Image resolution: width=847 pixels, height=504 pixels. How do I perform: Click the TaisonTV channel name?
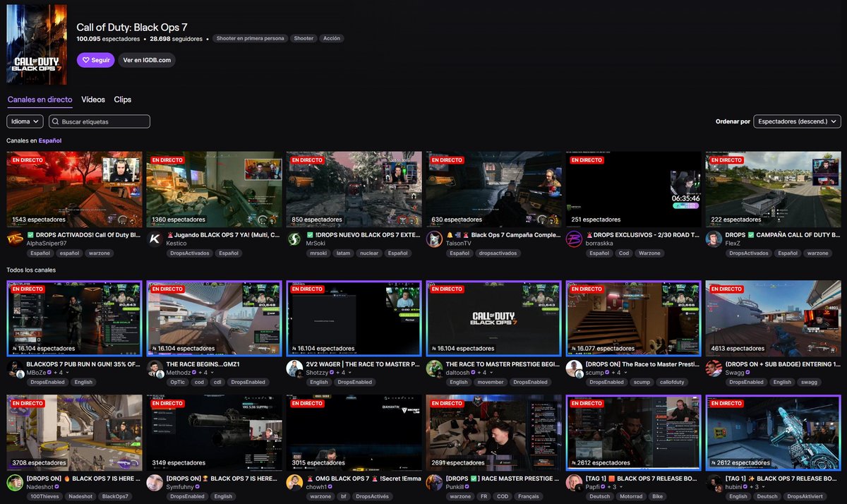[x=459, y=243]
